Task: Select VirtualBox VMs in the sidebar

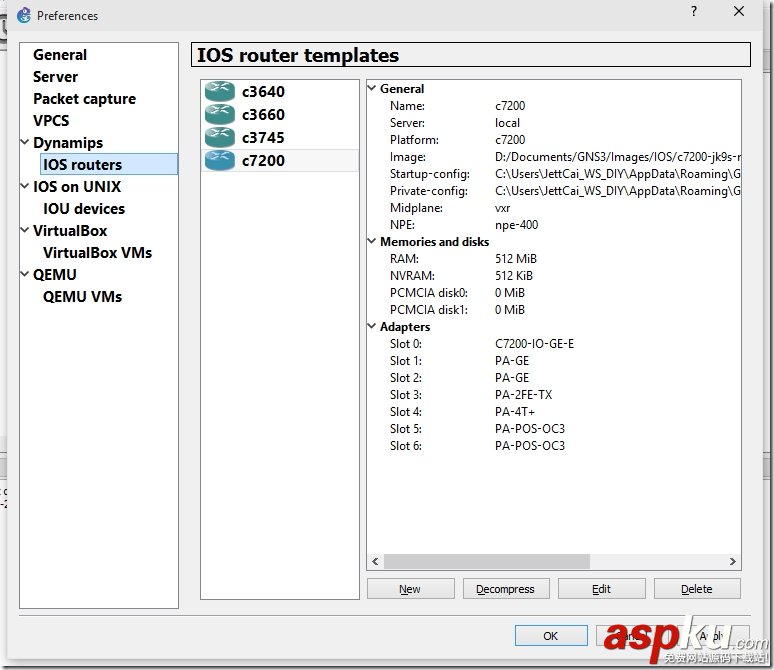Action: pyautogui.click(x=97, y=252)
